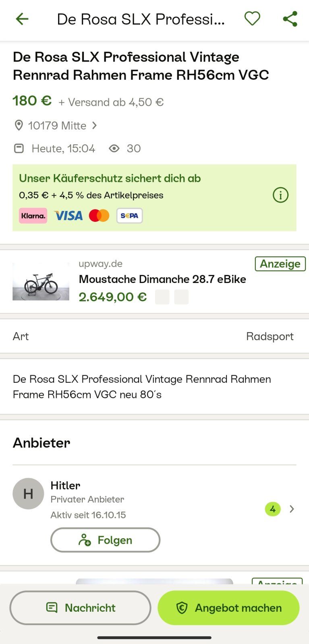Tap the back arrow icon
The image size is (309, 644).
point(22,19)
